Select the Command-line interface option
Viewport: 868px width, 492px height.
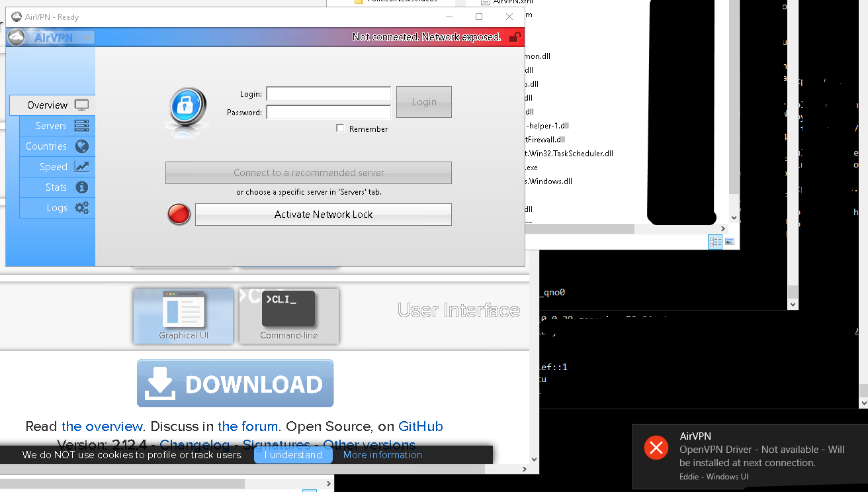288,316
